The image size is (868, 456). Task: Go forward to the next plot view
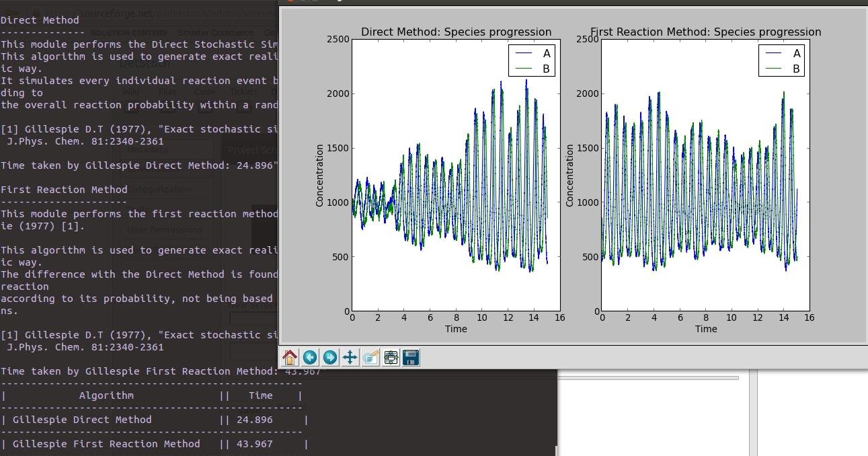point(330,357)
